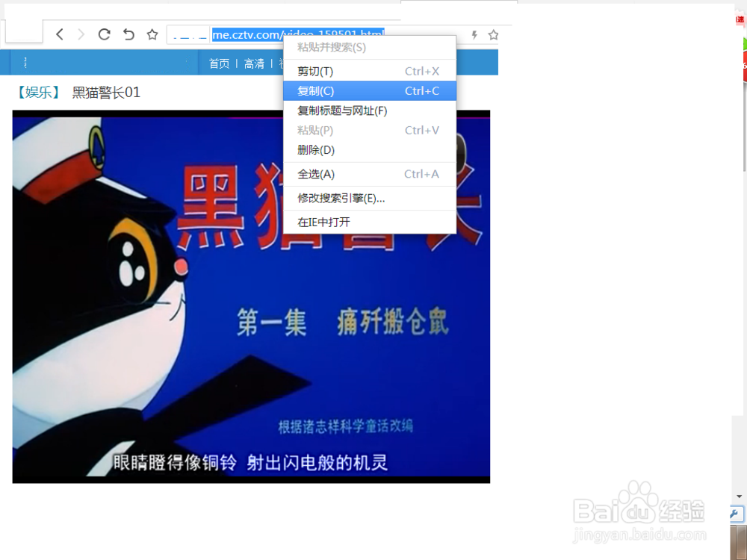Click the wrench tool icon at the lower right
The width and height of the screenshot is (747, 560).
736,514
